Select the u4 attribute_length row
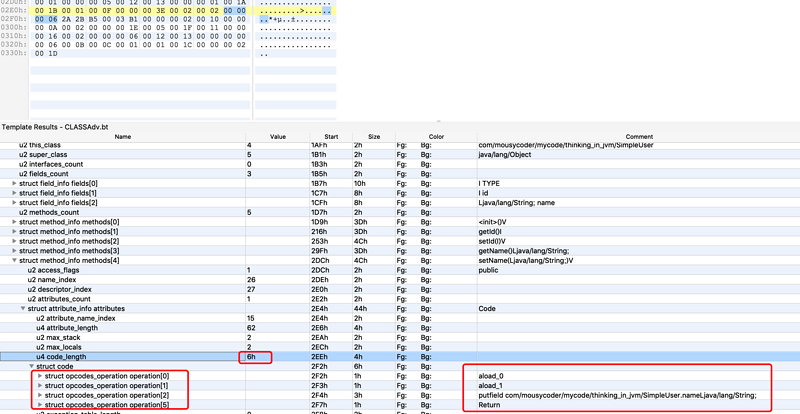 pyautogui.click(x=400, y=328)
